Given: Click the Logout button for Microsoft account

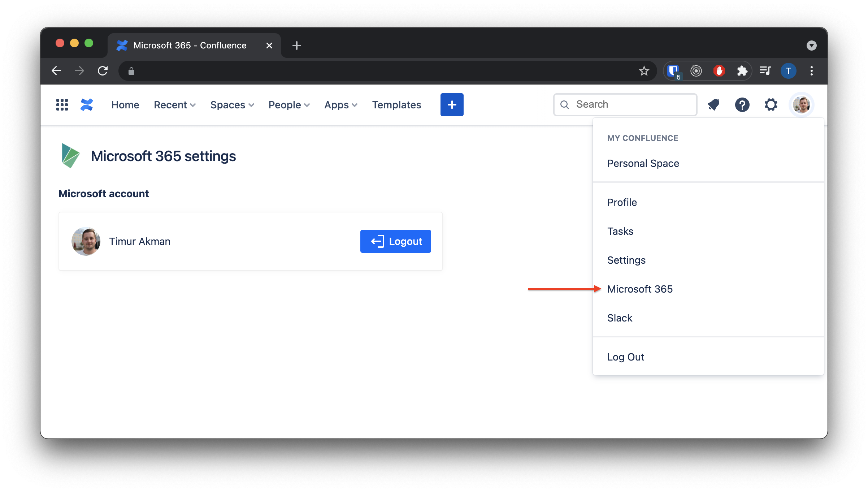Looking at the screenshot, I should (395, 241).
